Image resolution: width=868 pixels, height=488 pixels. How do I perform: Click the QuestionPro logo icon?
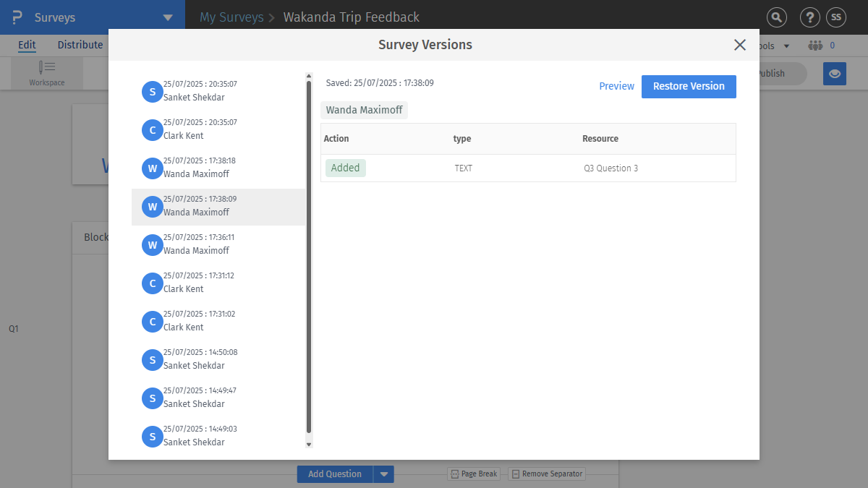17,17
